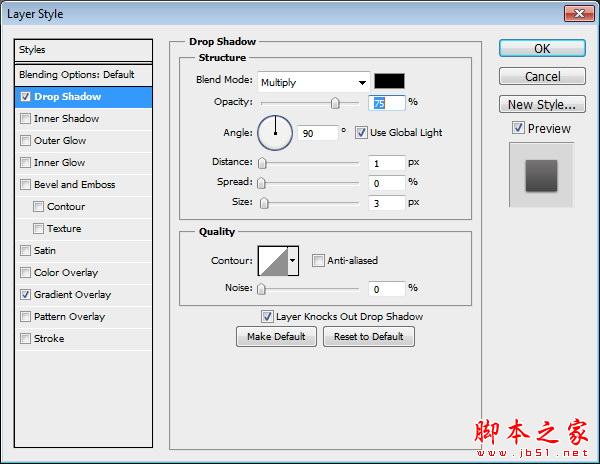This screenshot has width=600, height=464.
Task: Open the Satin settings row
Action: coord(83,251)
